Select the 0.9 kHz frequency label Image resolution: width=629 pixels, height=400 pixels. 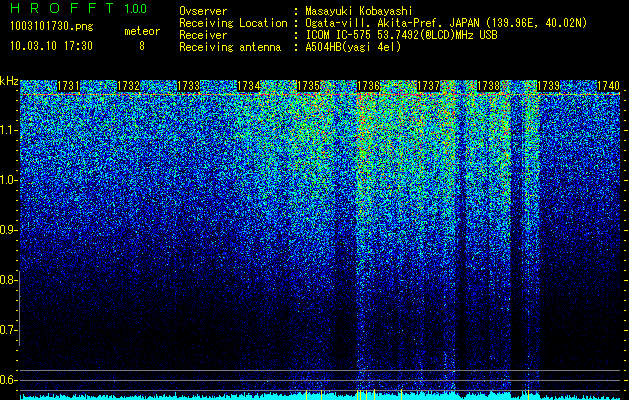point(8,230)
